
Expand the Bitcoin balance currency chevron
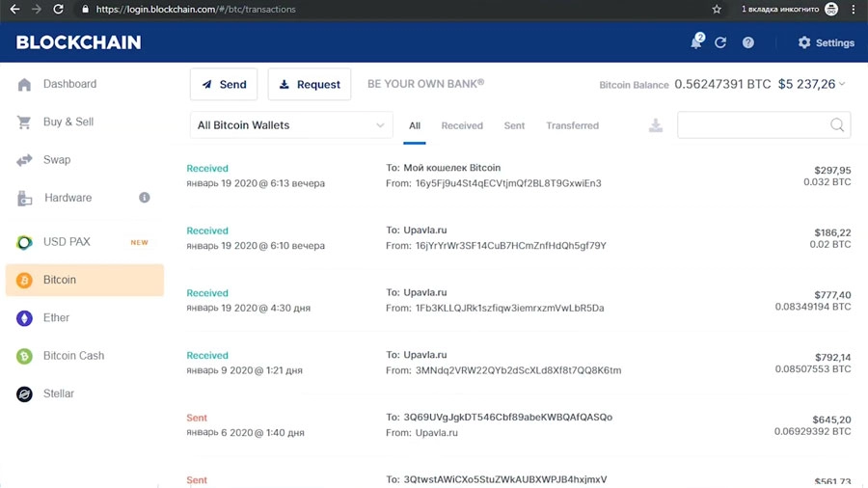pos(842,84)
